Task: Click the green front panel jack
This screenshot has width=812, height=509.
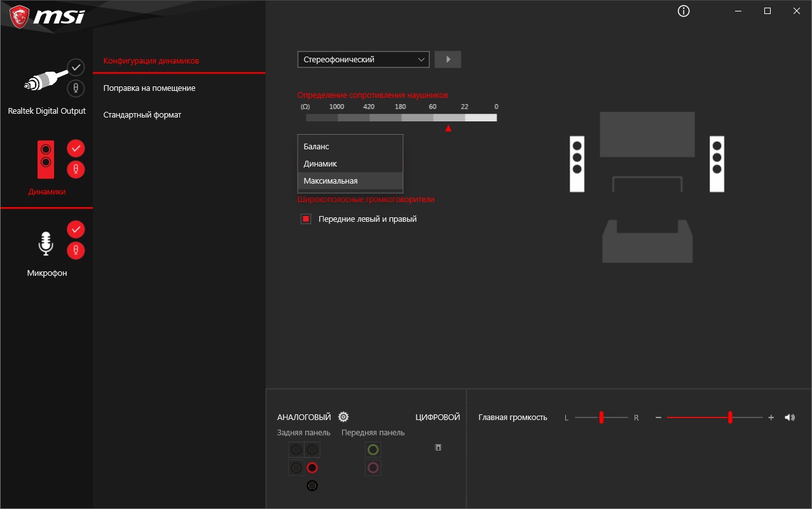Action: [373, 450]
